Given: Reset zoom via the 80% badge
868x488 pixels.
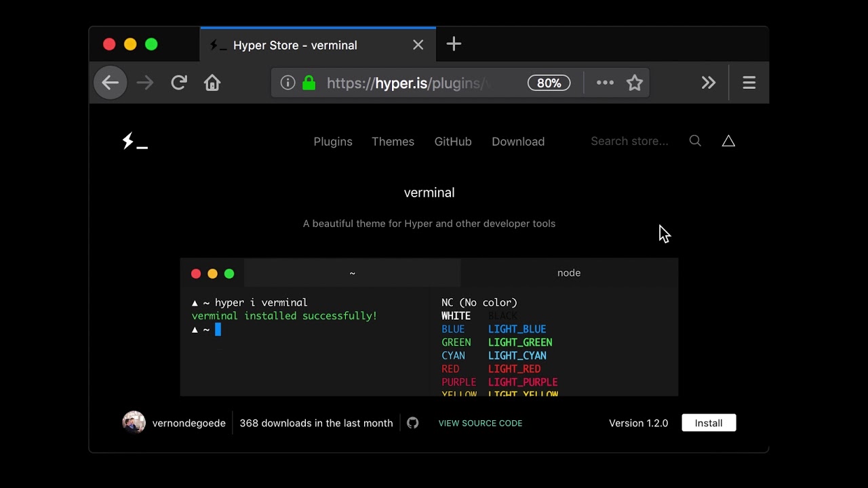Looking at the screenshot, I should (x=549, y=83).
